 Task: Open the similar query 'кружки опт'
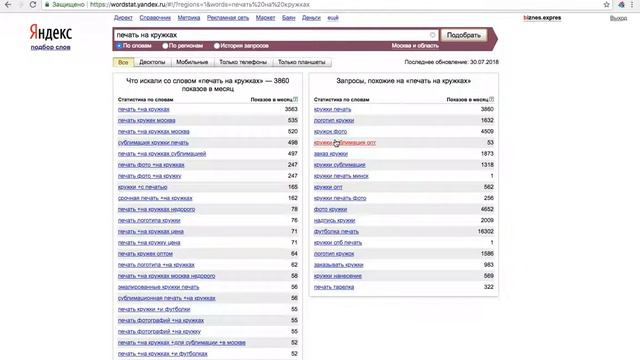pyautogui.click(x=328, y=187)
